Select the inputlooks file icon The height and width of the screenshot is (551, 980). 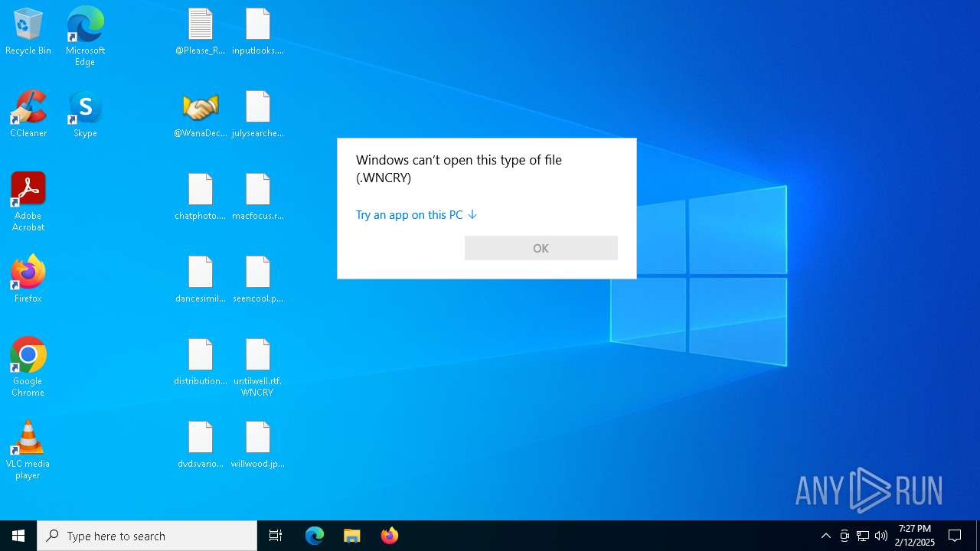click(258, 32)
